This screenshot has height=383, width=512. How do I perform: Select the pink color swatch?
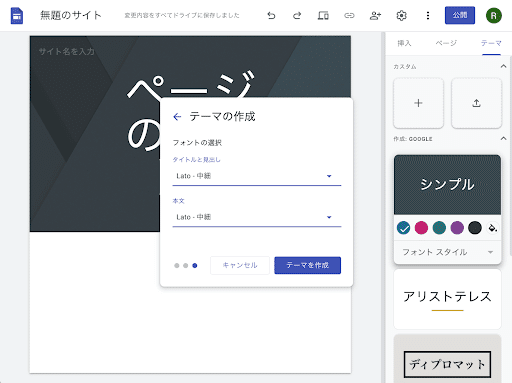point(421,228)
